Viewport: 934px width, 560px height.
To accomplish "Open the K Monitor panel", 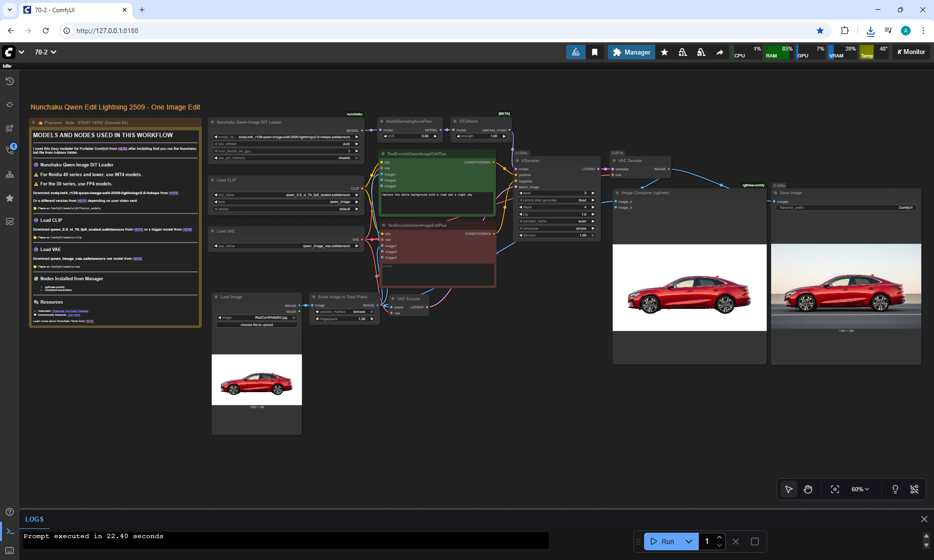I will [911, 52].
